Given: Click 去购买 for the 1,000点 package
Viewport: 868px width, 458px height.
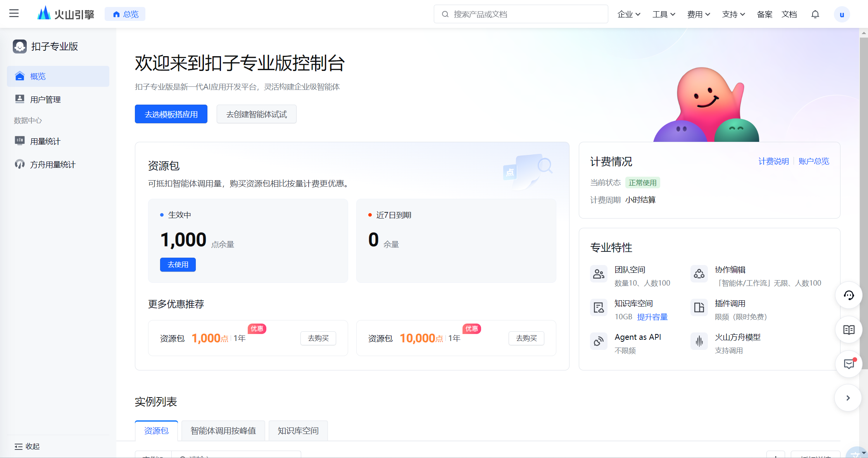Looking at the screenshot, I should [x=318, y=338].
